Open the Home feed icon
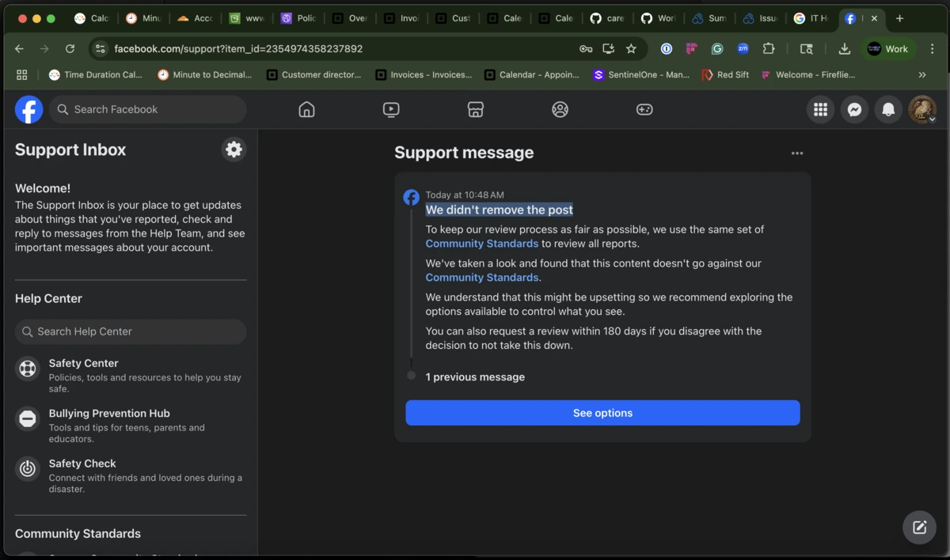This screenshot has width=950, height=560. coord(306,110)
